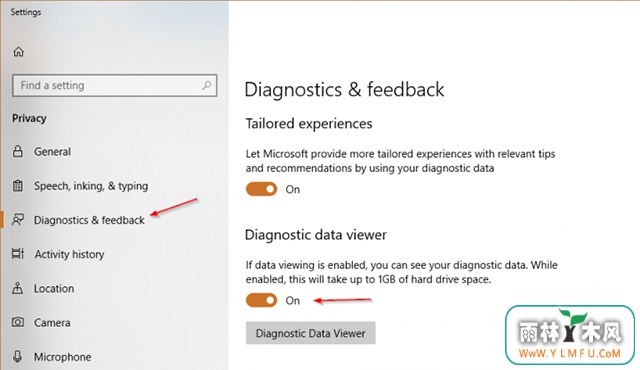
Task: Select Speech, inking, & typing page
Action: pos(91,186)
